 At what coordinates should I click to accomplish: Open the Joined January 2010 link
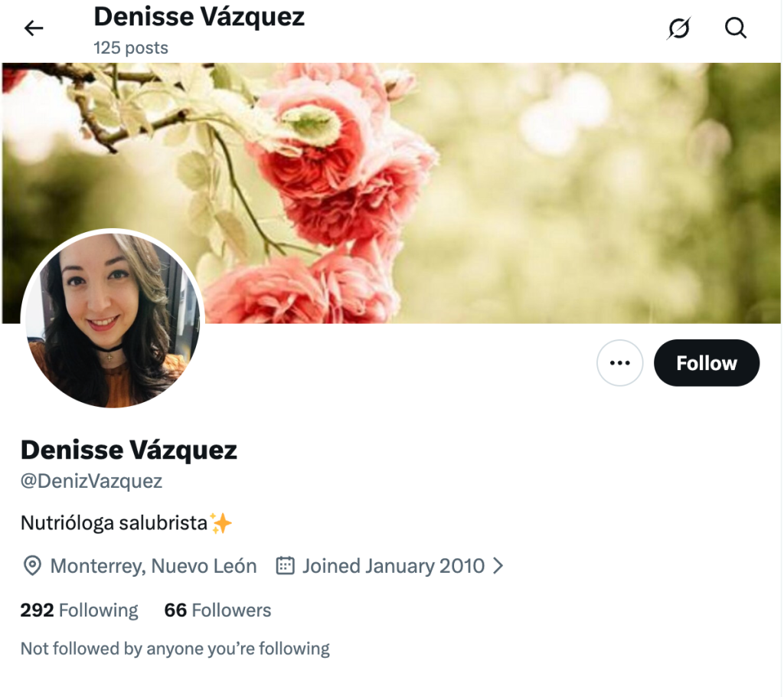point(393,567)
